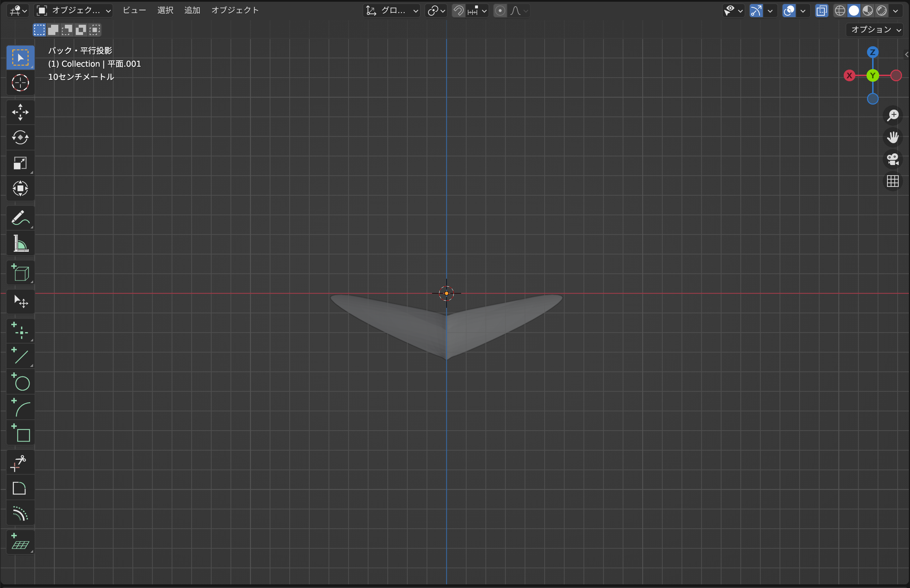Viewport: 910px width, 588px height.
Task: Set selection mode to subtract
Action: 67,30
